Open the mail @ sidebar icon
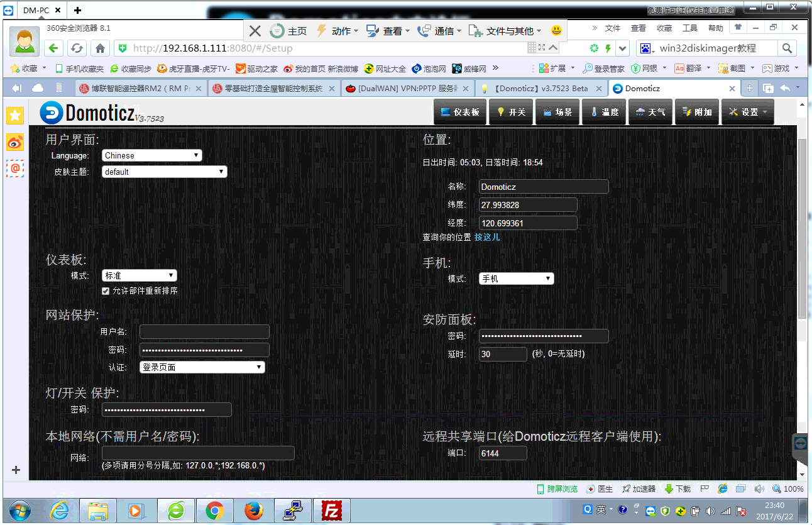Image resolution: width=812 pixels, height=525 pixels. tap(15, 169)
